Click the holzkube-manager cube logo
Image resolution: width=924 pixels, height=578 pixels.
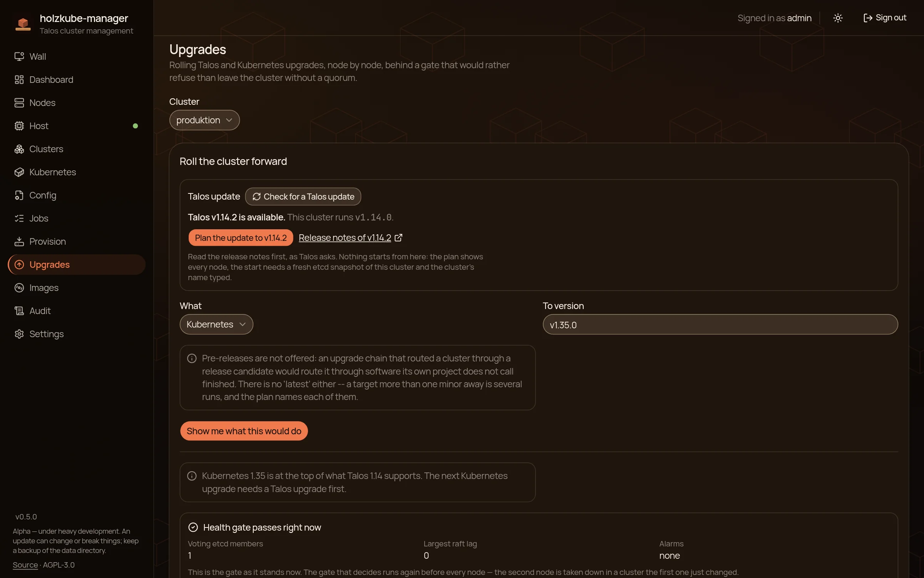click(x=23, y=24)
